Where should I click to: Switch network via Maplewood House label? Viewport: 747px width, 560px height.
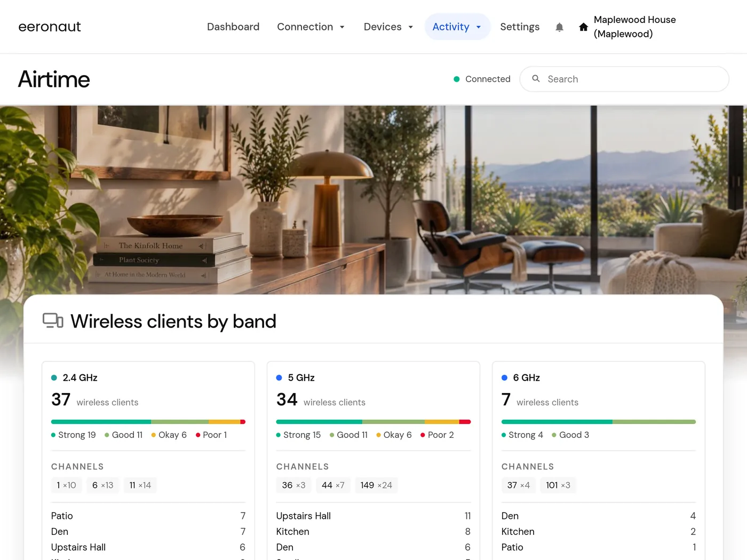(634, 27)
